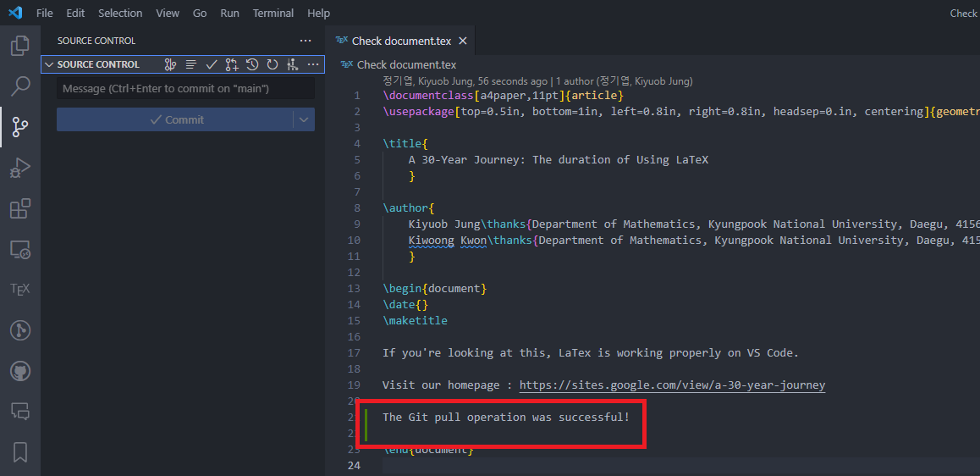Open the Remote Explorer view
This screenshot has width=980, height=476.
click(20, 250)
